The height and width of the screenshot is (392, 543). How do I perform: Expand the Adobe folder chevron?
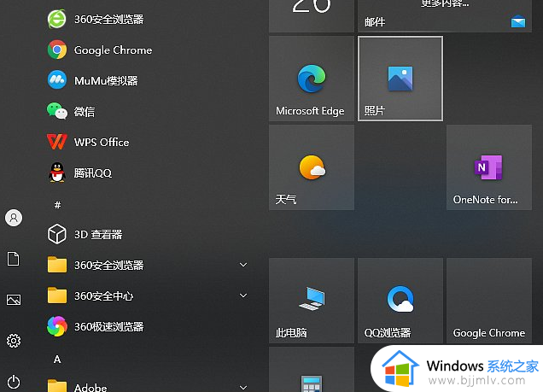click(243, 387)
